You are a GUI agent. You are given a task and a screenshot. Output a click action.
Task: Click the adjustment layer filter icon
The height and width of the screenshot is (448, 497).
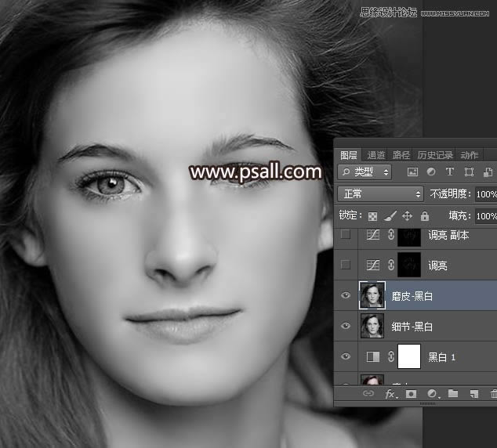(431, 172)
